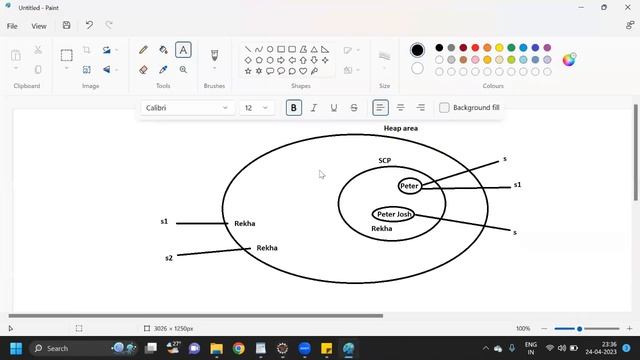640x360 pixels.
Task: Pick the yellow colour swatch
Action: click(499, 48)
